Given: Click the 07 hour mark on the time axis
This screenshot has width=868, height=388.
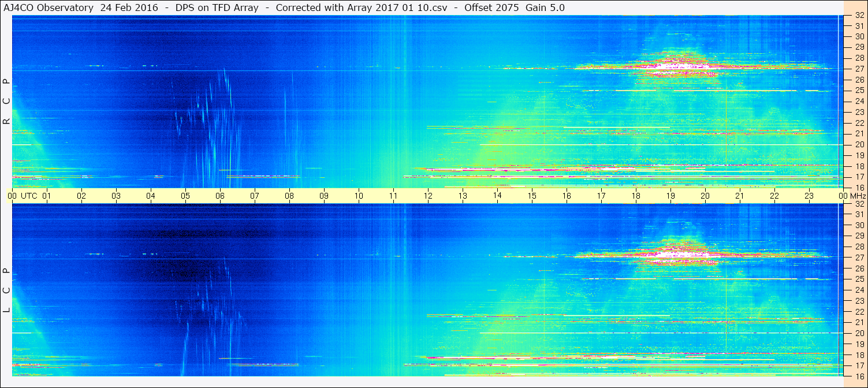Looking at the screenshot, I should click(x=255, y=196).
